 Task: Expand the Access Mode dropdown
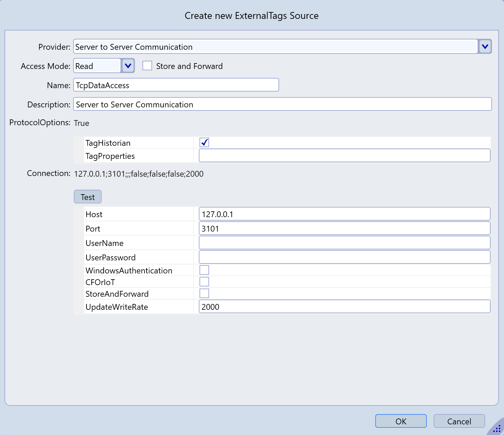pyautogui.click(x=128, y=66)
